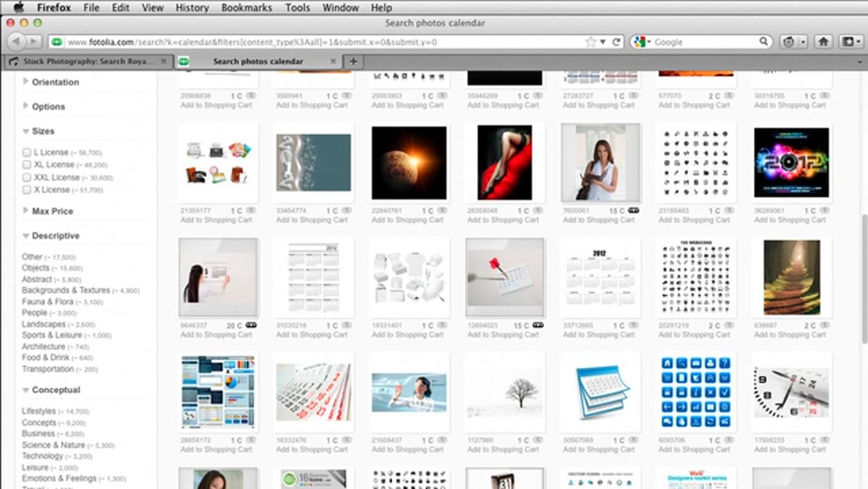Open the red pushpin on calendar thumbnail

pyautogui.click(x=505, y=278)
